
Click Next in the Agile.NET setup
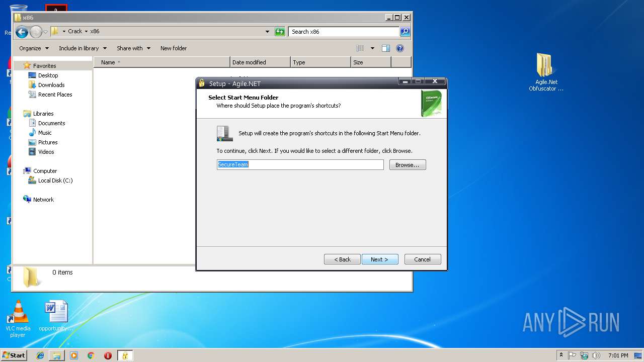click(x=380, y=259)
